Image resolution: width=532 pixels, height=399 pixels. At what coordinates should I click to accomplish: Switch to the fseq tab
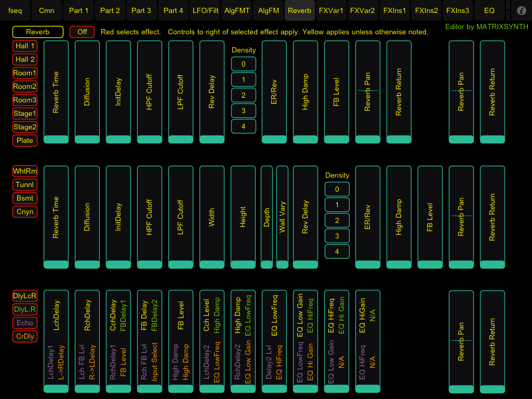(15, 10)
